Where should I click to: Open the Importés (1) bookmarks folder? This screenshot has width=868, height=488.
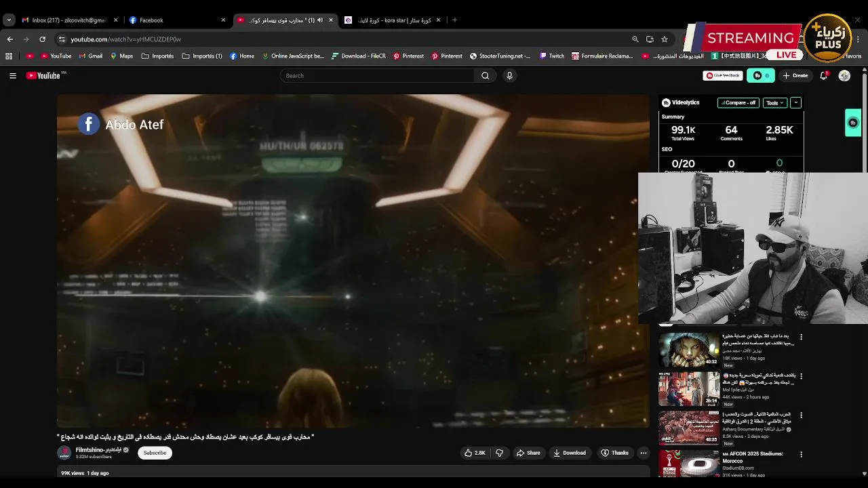click(202, 56)
